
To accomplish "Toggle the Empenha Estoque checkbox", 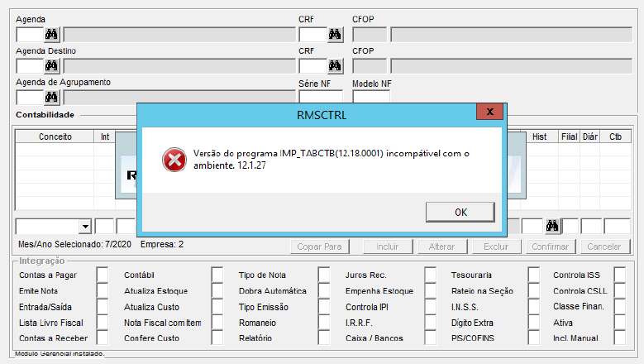I will point(431,291).
